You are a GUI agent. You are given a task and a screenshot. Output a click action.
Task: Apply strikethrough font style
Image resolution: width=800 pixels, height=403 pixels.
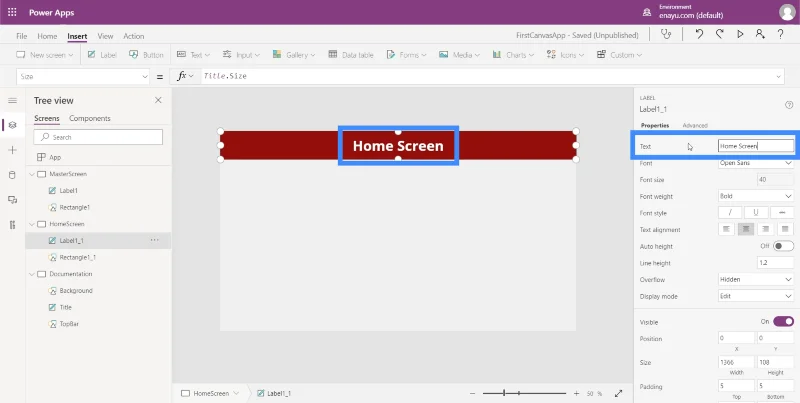click(x=782, y=213)
